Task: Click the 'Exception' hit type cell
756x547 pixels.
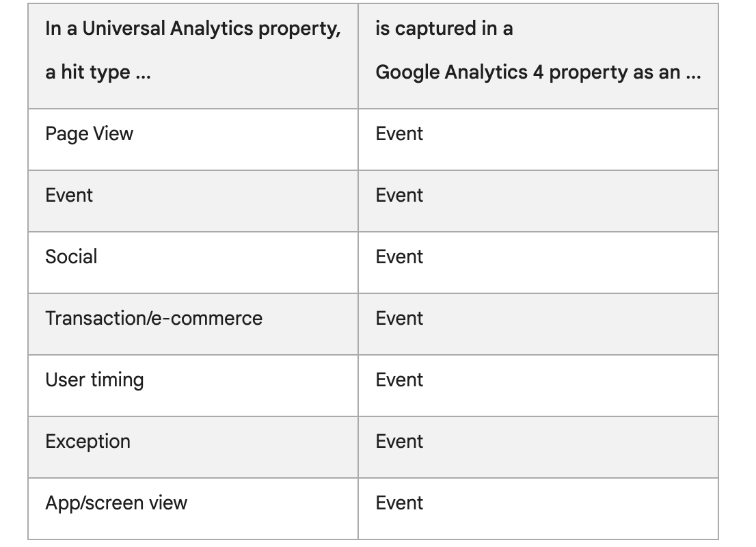Action: (x=87, y=442)
